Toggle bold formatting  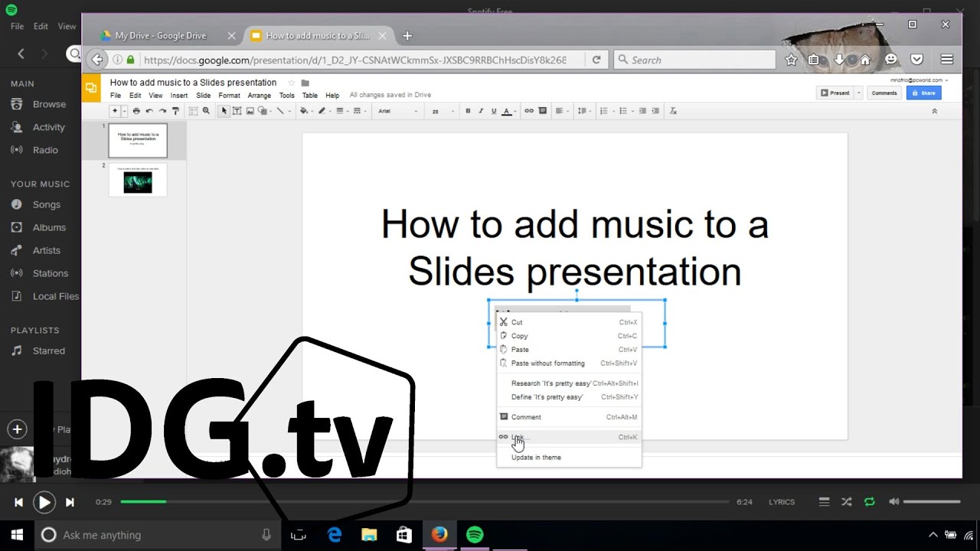click(468, 111)
